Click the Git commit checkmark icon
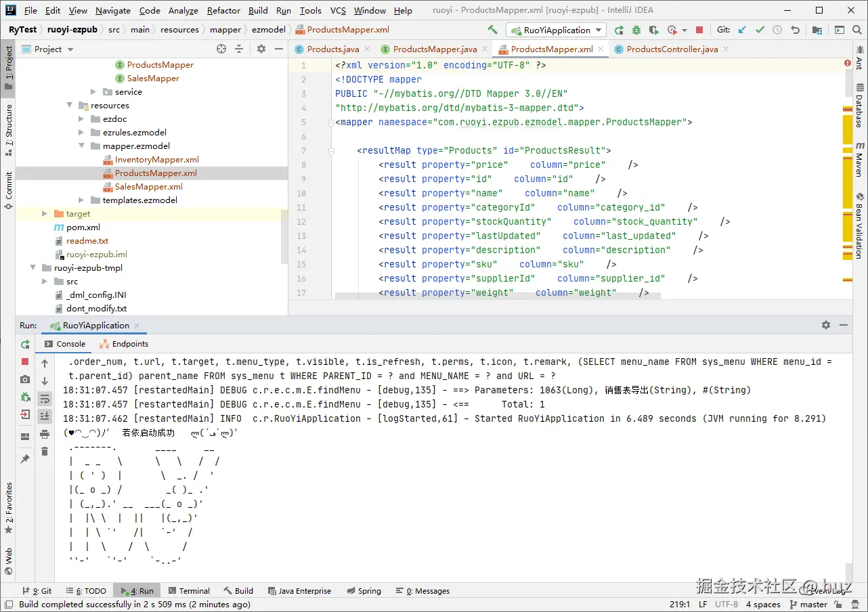868x612 pixels. click(x=760, y=30)
